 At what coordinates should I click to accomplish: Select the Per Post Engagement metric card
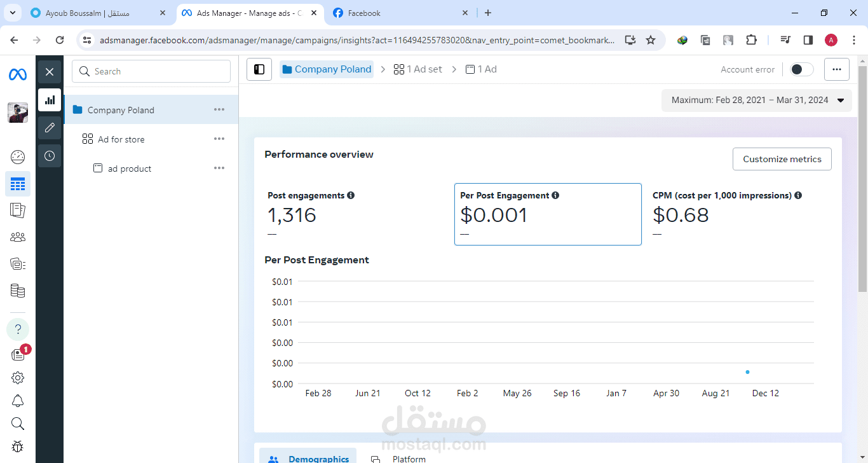[x=548, y=214]
